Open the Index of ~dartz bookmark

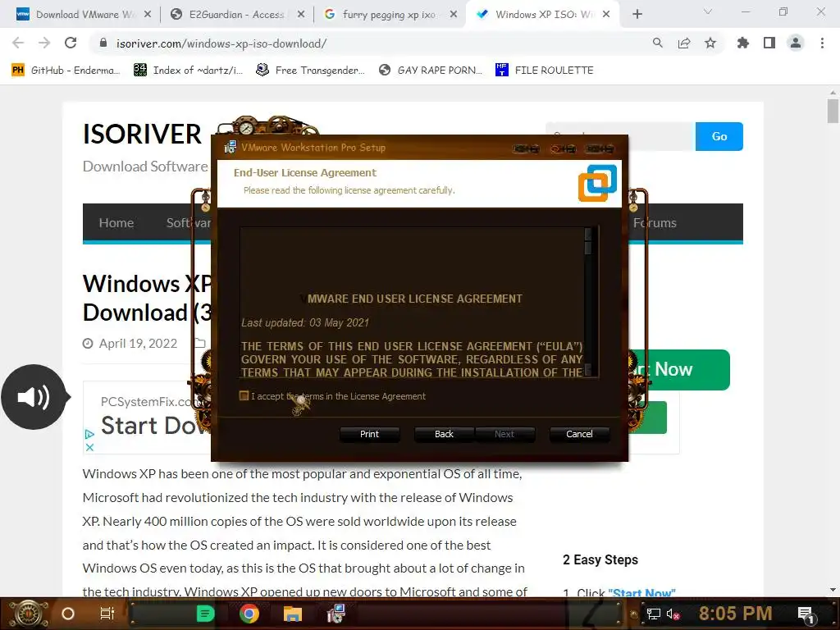[x=189, y=71]
